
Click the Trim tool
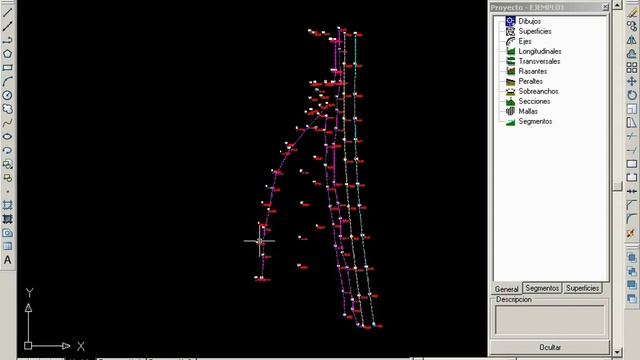(632, 136)
